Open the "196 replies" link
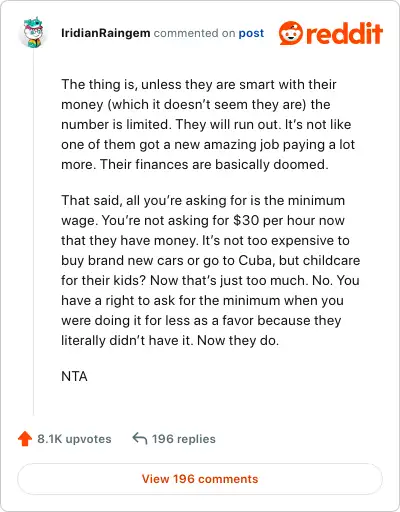The image size is (400, 512). pos(184,439)
